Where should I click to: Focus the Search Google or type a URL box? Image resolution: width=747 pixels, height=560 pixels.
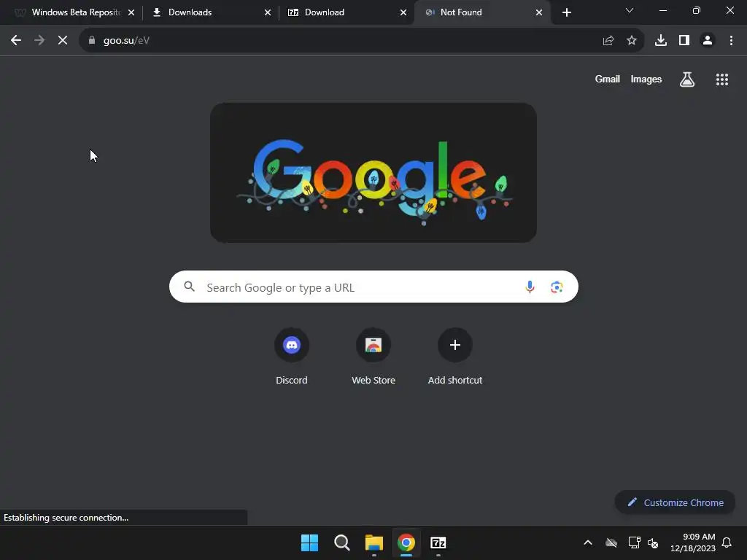pos(373,287)
